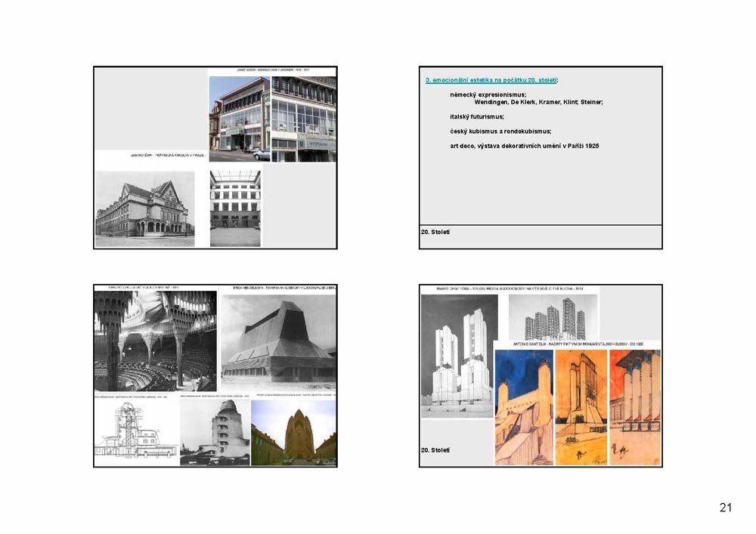
Task: Click the '20. Století' footer beside the orange drawings
Action: (435, 450)
